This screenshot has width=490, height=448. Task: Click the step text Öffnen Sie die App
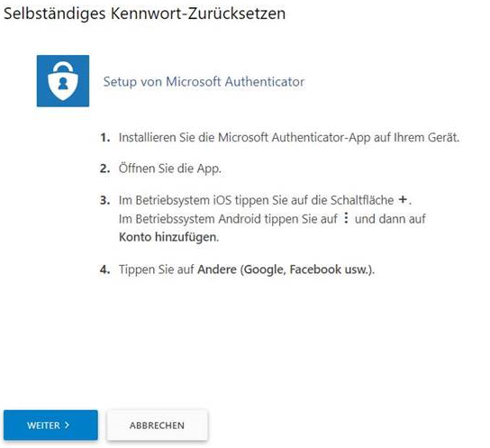pyautogui.click(x=169, y=169)
